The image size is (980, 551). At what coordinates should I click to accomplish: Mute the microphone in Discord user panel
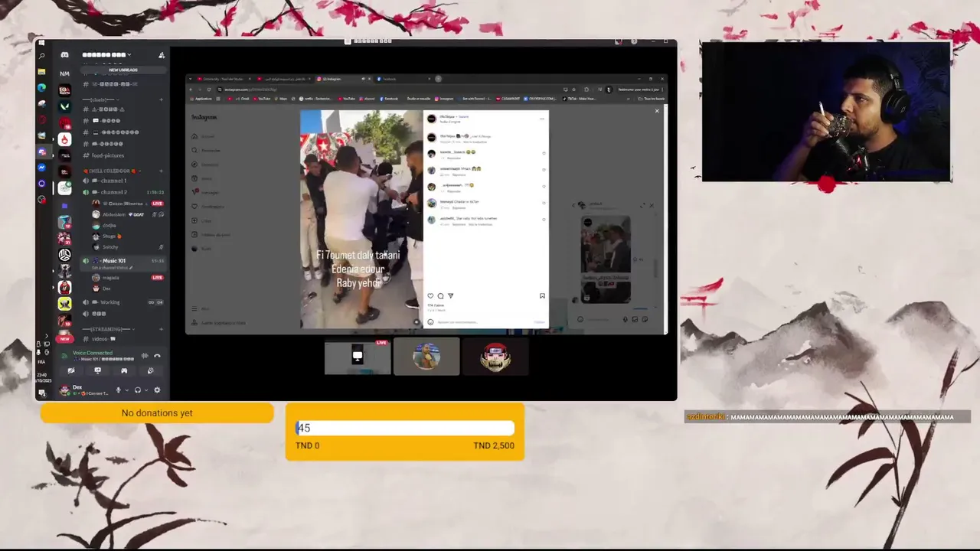tap(118, 390)
